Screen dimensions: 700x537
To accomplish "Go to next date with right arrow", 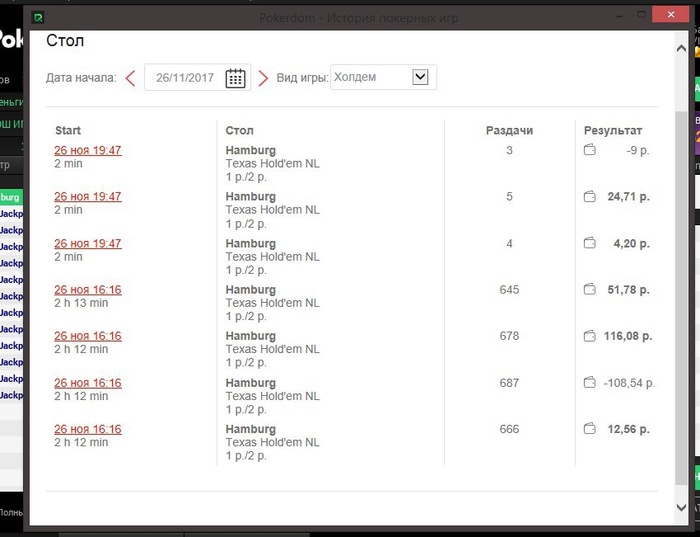I will click(x=263, y=78).
